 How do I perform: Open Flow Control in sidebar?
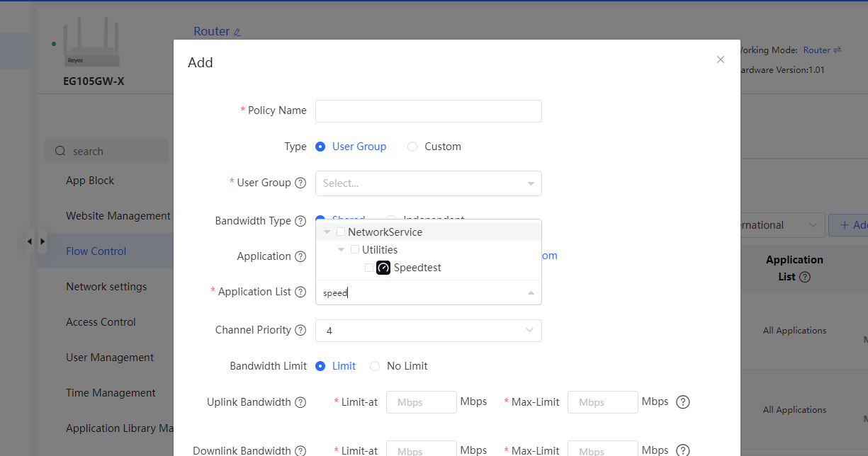coord(96,251)
